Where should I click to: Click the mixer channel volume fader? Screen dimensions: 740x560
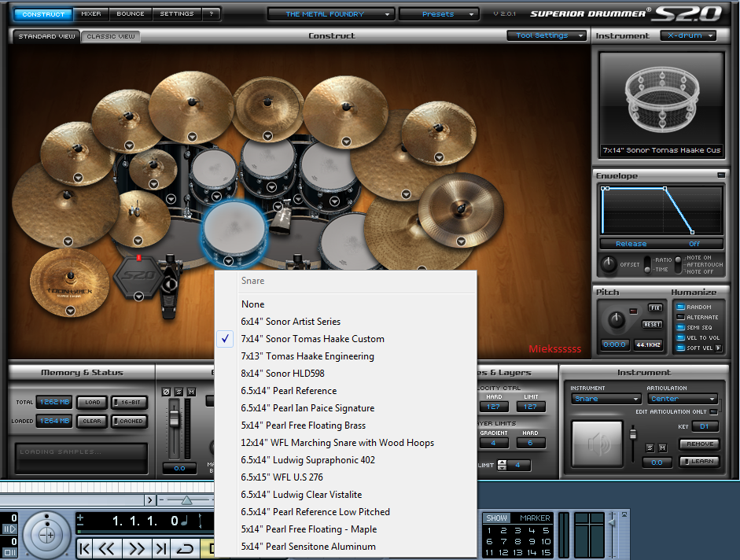(x=175, y=418)
